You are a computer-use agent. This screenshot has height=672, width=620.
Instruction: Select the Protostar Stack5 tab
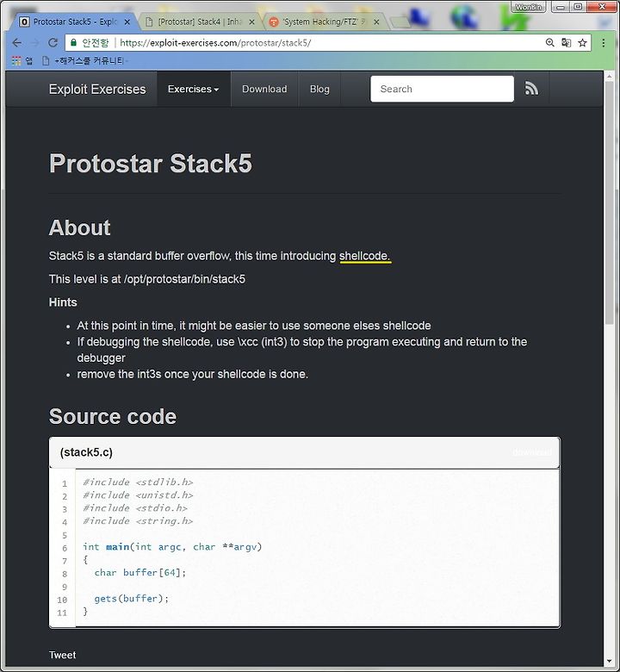(75, 22)
